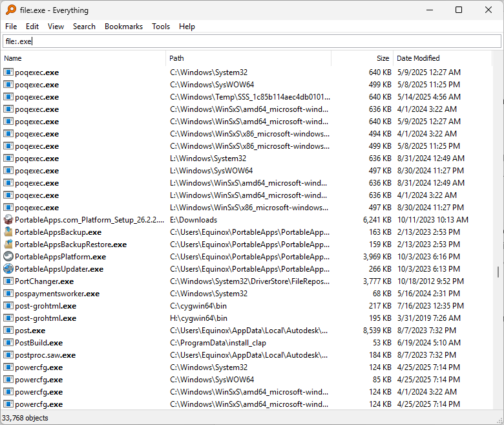This screenshot has height=425, width=504.
Task: Select the PortableAppsPlatform.exe icon
Action: point(8,257)
